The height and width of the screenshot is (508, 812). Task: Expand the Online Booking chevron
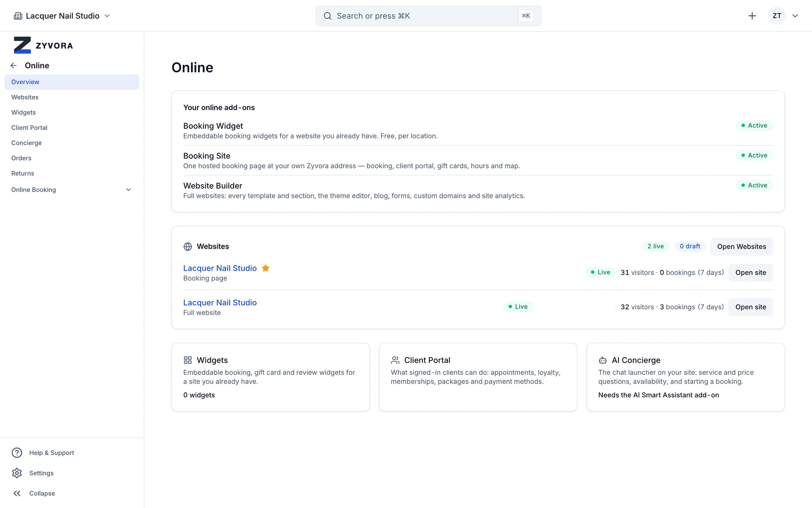[x=128, y=190]
